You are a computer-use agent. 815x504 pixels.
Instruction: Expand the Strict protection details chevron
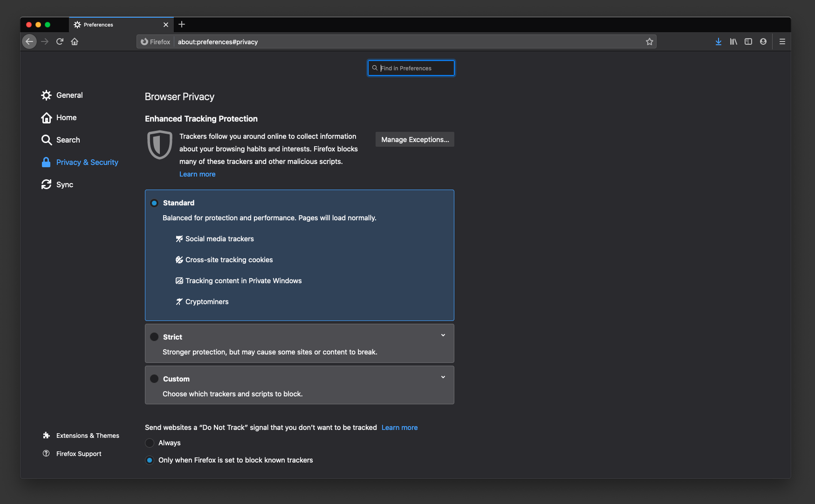[443, 335]
